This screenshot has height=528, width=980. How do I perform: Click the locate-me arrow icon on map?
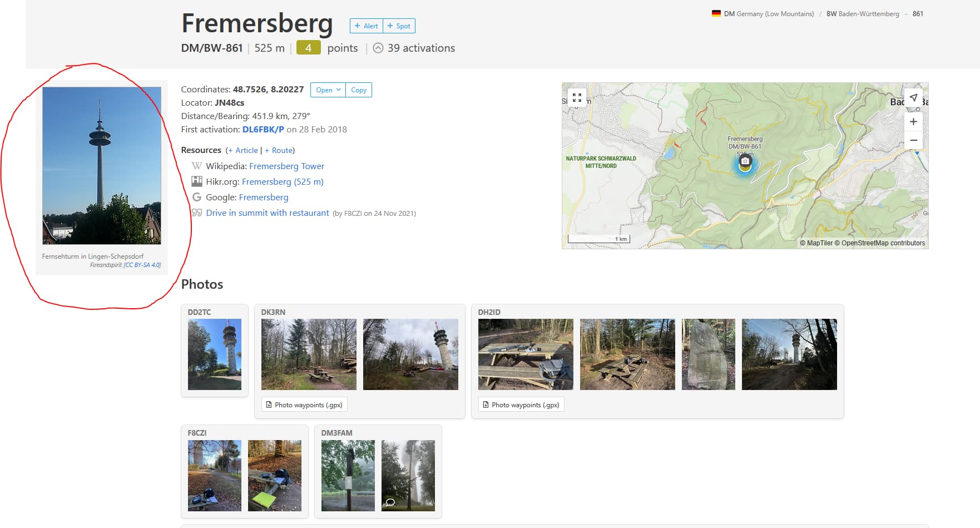(913, 97)
